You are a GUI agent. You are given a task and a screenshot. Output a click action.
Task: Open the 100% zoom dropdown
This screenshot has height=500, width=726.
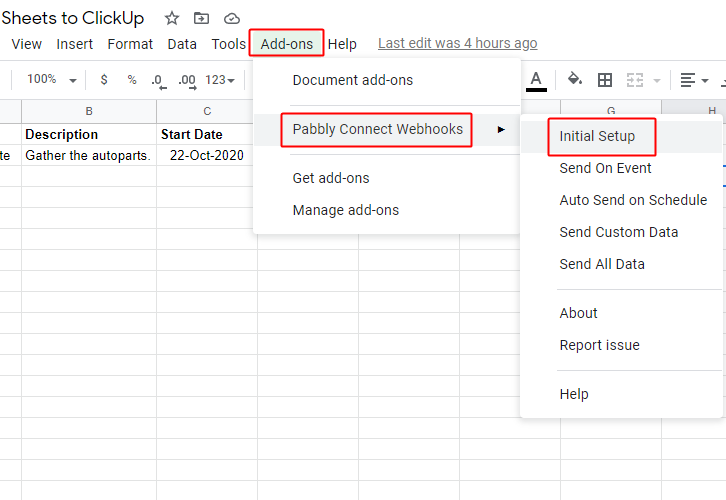[51, 80]
